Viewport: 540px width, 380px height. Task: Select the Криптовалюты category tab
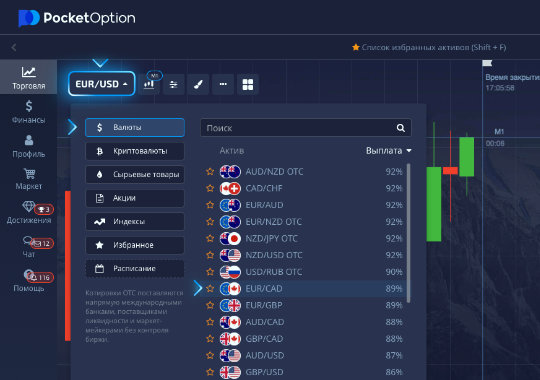pyautogui.click(x=135, y=151)
